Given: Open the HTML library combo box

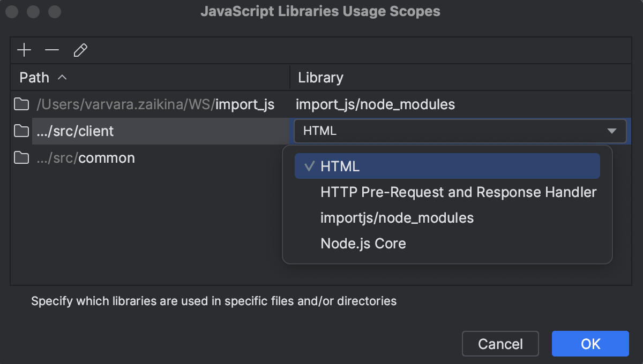Looking at the screenshot, I should click(460, 131).
